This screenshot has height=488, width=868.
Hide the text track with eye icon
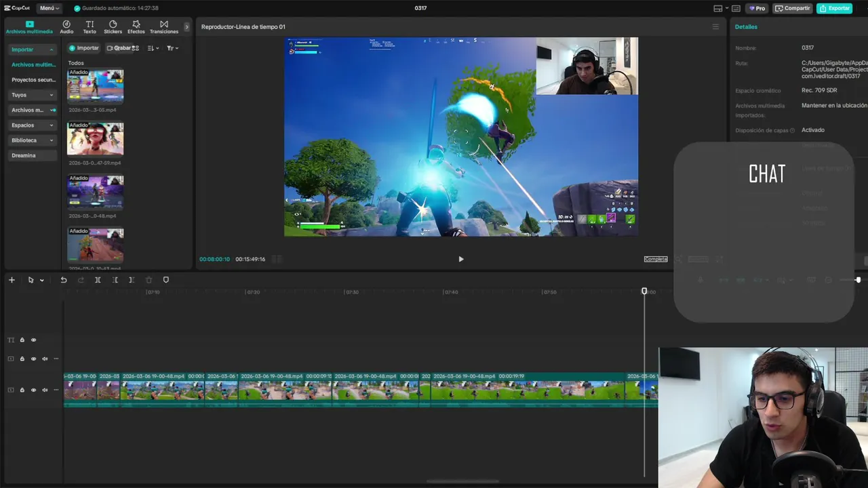pyautogui.click(x=33, y=340)
